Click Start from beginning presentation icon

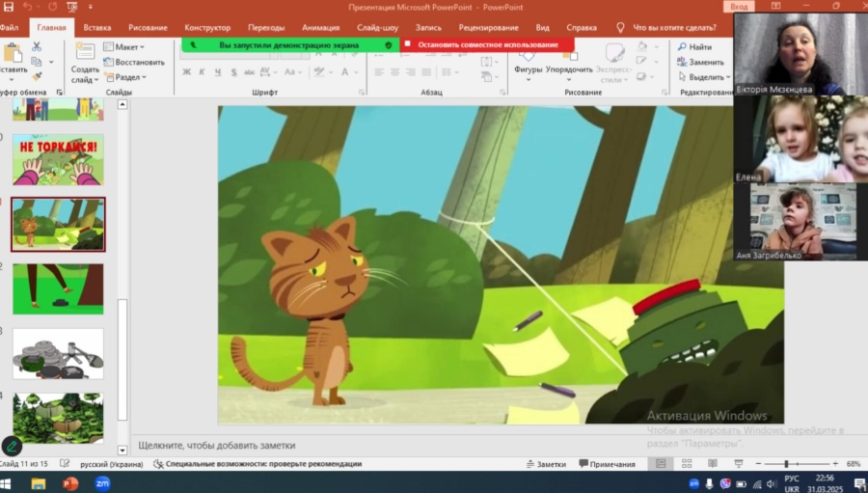[72, 7]
